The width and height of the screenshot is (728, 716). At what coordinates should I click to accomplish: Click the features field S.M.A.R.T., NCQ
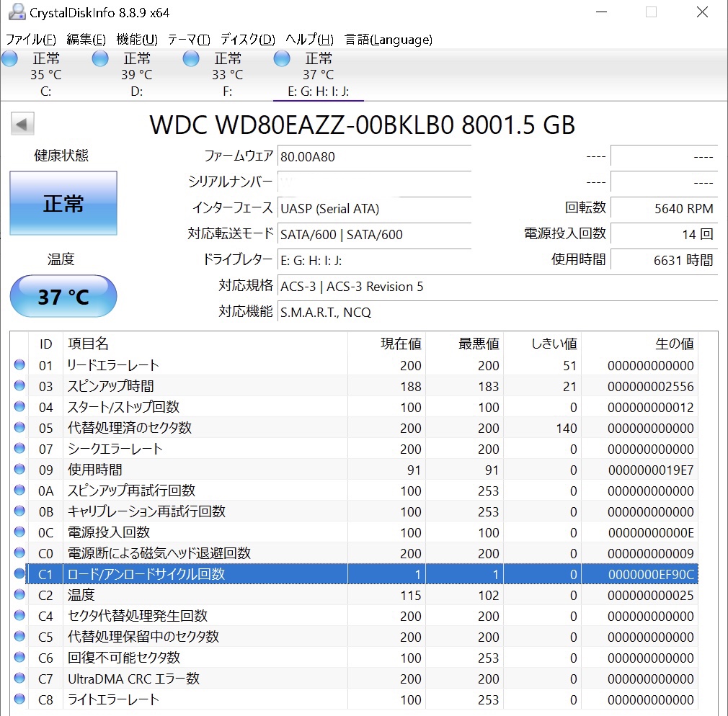tap(498, 313)
